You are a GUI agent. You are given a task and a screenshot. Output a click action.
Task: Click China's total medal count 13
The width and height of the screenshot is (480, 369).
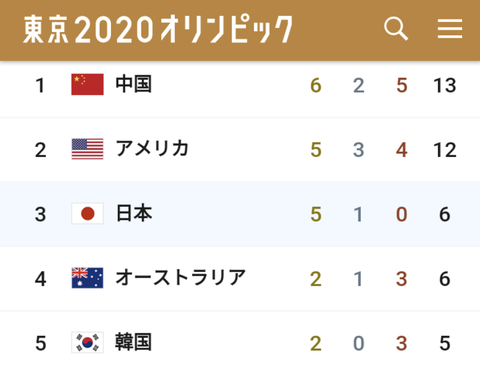coord(445,85)
